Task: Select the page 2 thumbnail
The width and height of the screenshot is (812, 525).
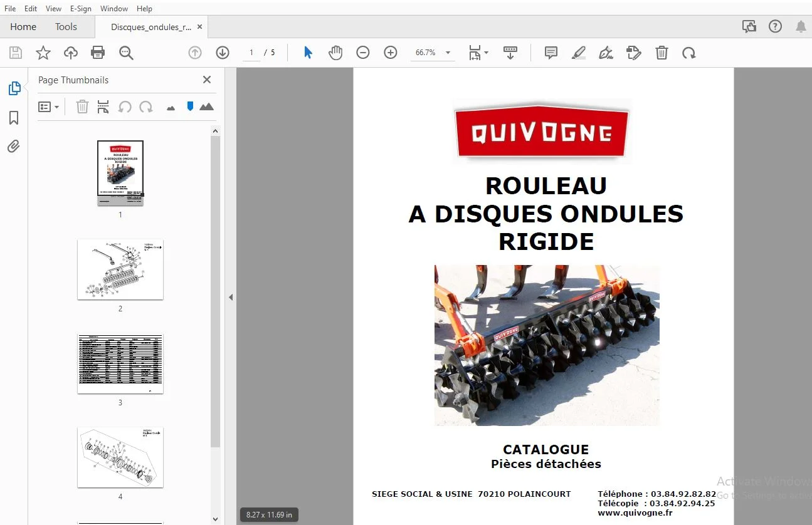Action: [120, 269]
